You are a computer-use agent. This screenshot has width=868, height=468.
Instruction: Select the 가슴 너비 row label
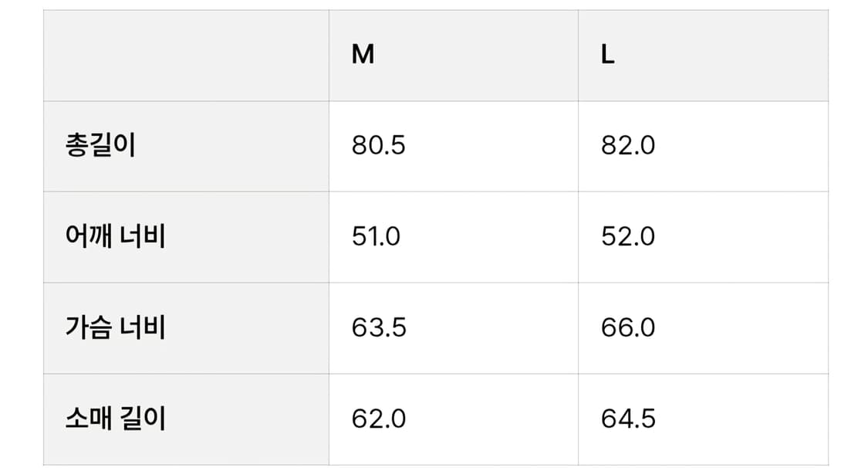[x=116, y=327]
